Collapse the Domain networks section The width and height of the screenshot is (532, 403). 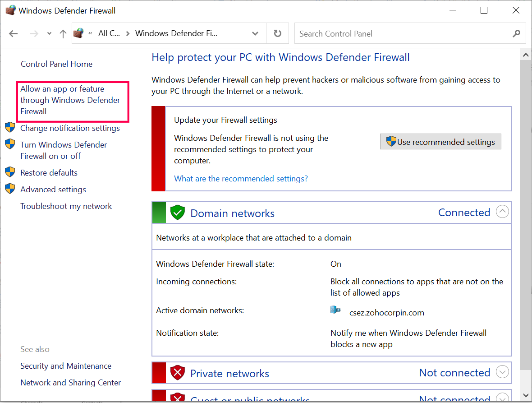502,212
